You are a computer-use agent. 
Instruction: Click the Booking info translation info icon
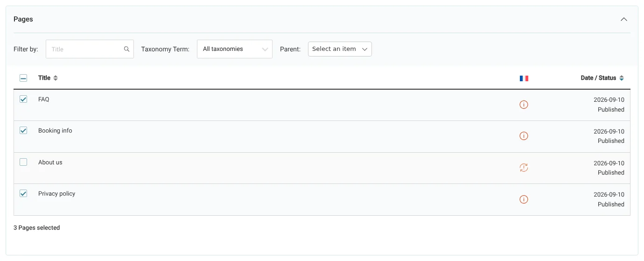point(524,136)
